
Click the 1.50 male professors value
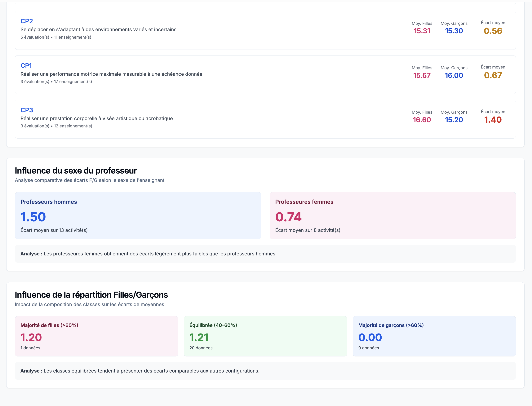tap(33, 217)
